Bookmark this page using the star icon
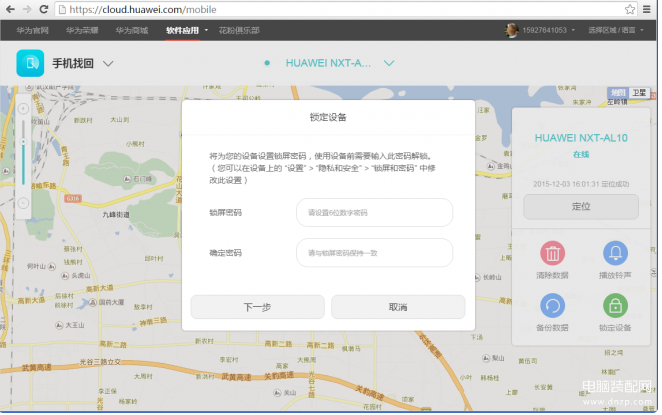This screenshot has width=662, height=415. pos(629,9)
